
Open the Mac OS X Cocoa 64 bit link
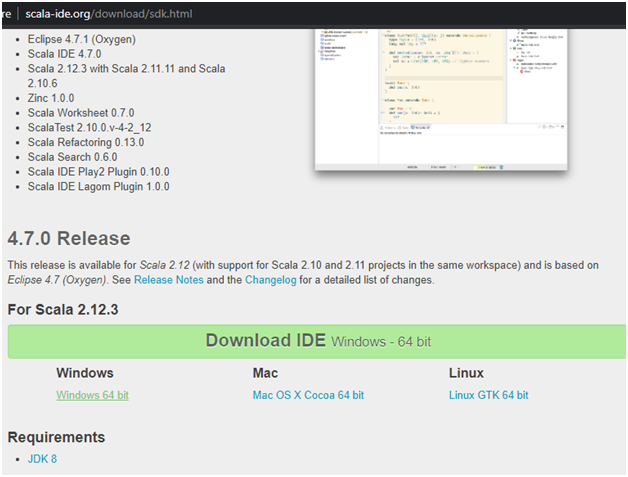click(x=308, y=395)
